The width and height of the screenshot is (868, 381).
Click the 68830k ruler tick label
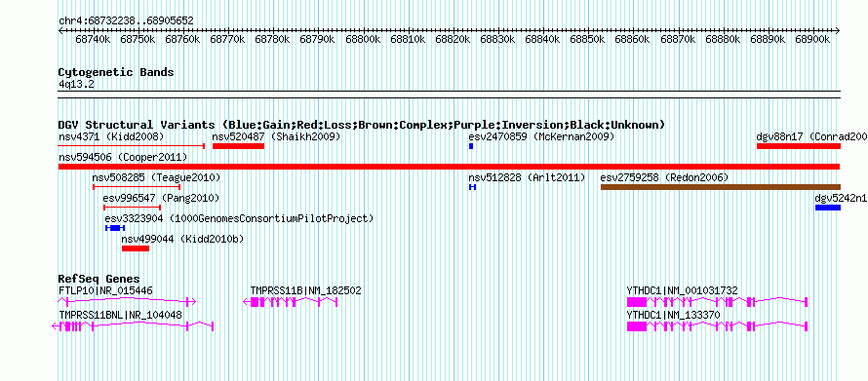(x=497, y=40)
